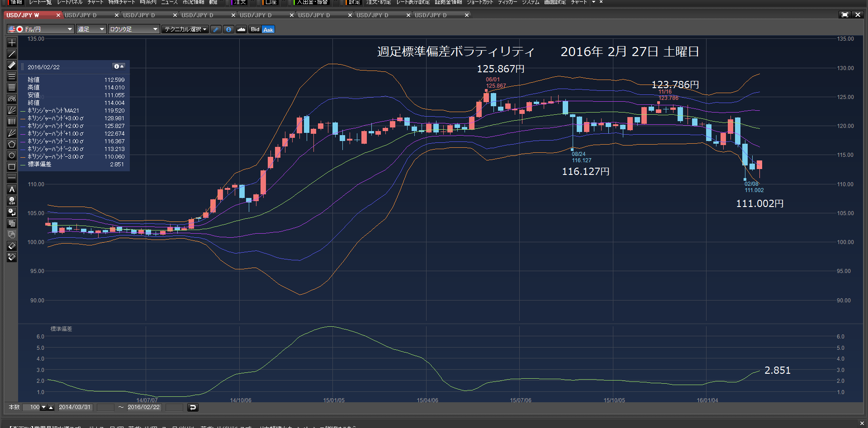Viewport: 868px width, 428px height.
Task: Click the hand move tool
Action: [12, 235]
